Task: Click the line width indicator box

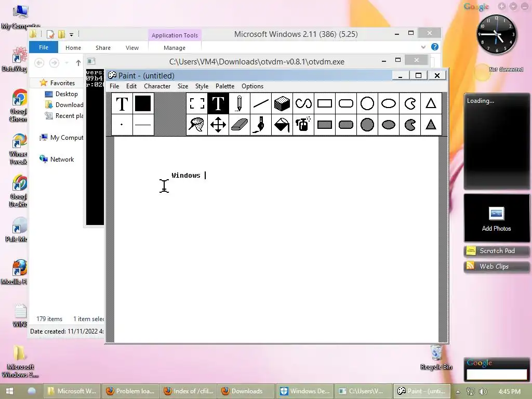Action: click(x=143, y=125)
